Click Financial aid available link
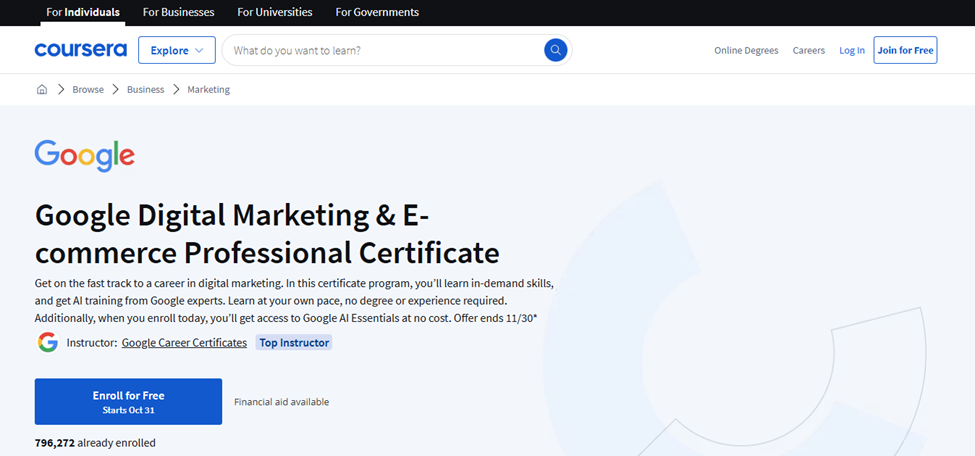 [x=282, y=402]
